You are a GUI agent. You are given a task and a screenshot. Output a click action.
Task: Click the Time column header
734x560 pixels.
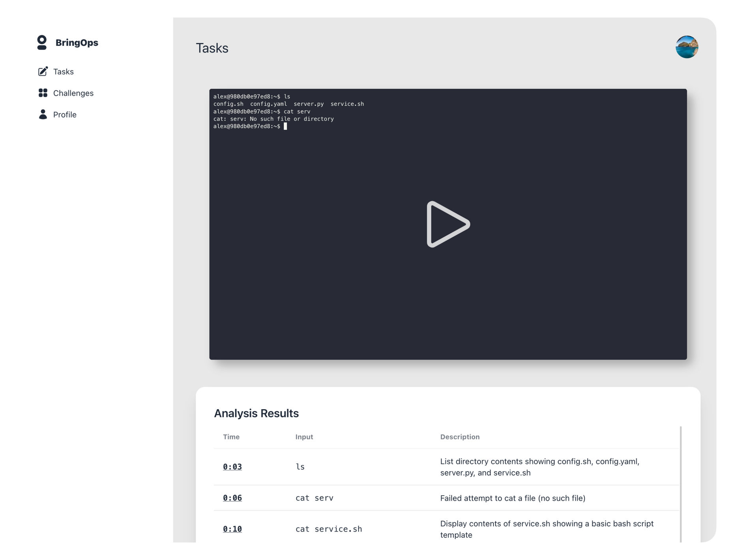[x=231, y=437]
